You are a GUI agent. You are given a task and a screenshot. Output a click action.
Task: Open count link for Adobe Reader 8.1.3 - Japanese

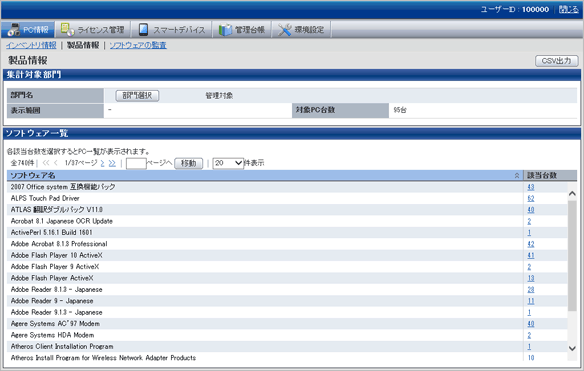tap(531, 289)
